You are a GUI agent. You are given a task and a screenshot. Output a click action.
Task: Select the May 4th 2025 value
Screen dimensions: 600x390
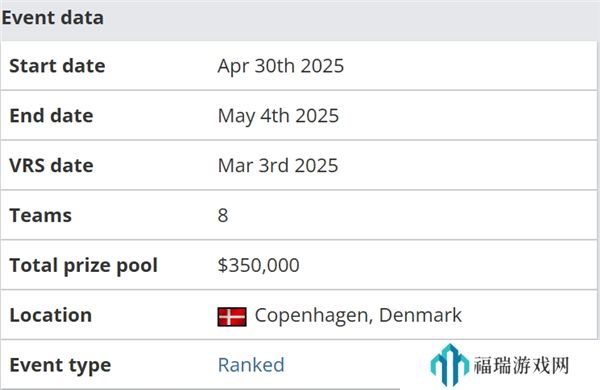(278, 116)
